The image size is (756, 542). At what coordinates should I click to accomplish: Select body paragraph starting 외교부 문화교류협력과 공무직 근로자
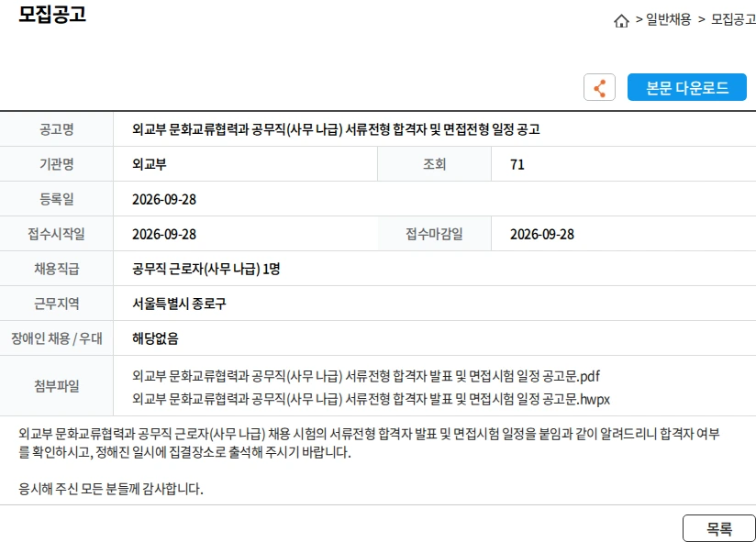click(x=369, y=443)
